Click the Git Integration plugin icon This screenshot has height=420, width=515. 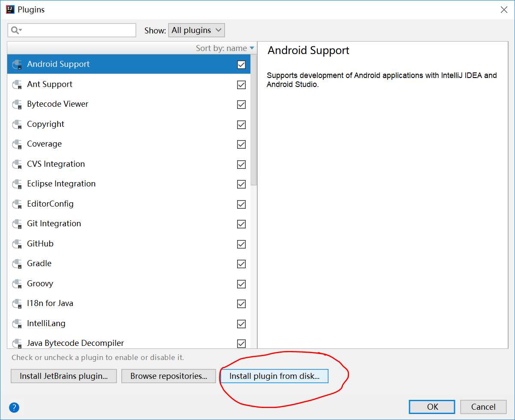pyautogui.click(x=17, y=224)
